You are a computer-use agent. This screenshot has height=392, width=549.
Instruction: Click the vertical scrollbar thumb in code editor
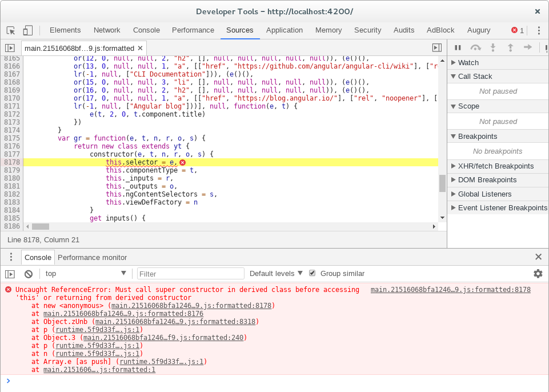pyautogui.click(x=442, y=183)
